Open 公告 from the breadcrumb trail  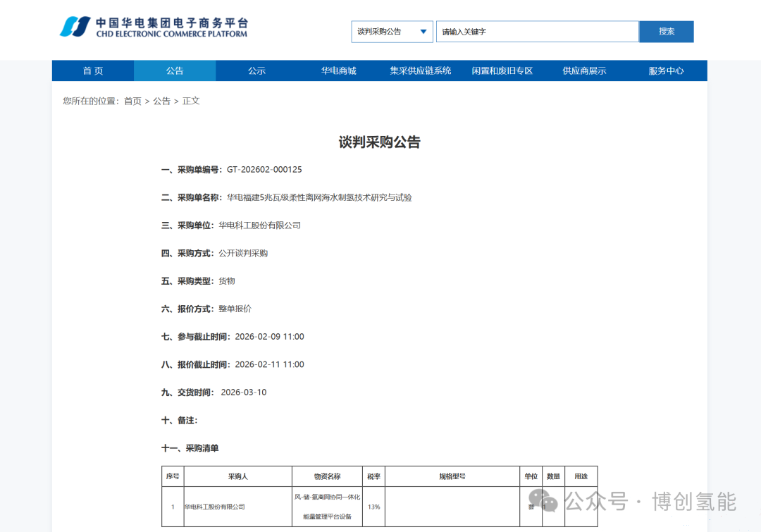click(162, 101)
